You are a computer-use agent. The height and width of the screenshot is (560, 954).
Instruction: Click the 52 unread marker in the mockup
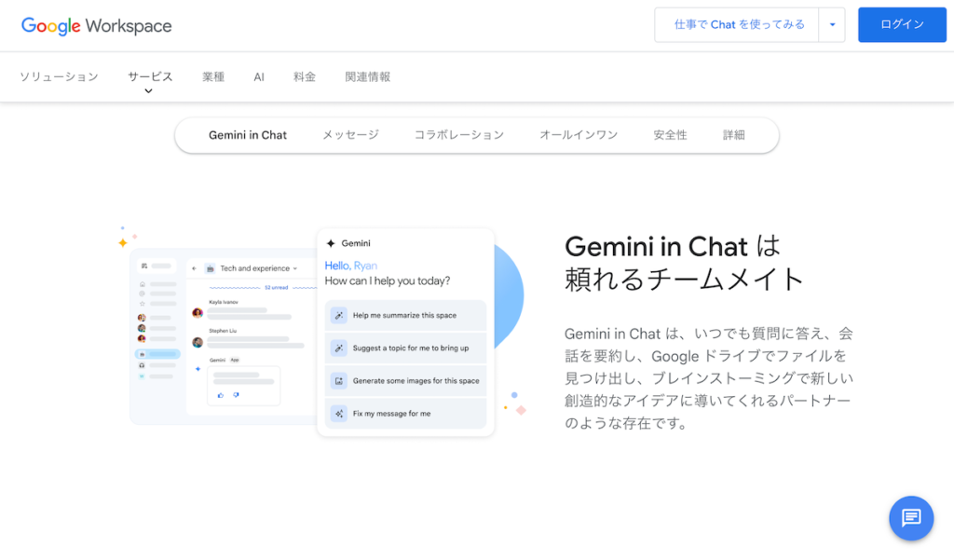pyautogui.click(x=276, y=287)
